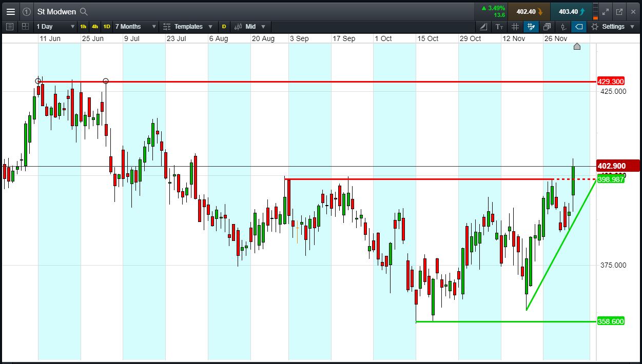This screenshot has width=642, height=364.
Task: Click the buy price 403.40 button
Action: coord(570,11)
